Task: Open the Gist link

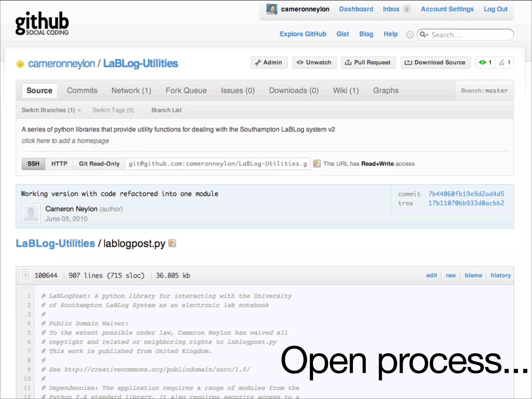Action: (343, 34)
